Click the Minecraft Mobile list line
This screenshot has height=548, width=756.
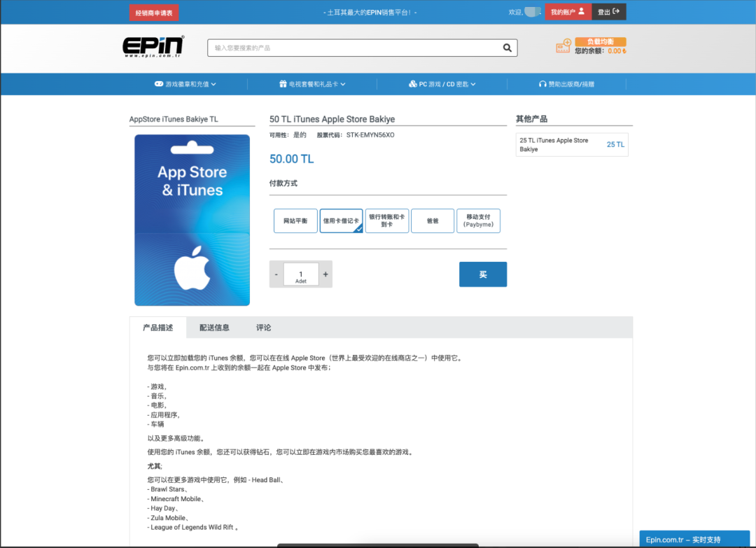176,499
